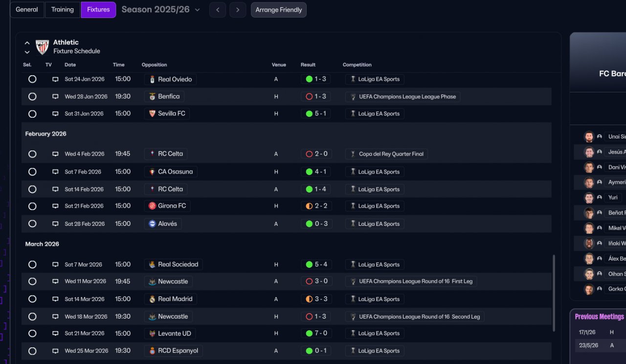This screenshot has width=626, height=364.
Task: Select the Real Oviedo fixture radio button
Action: 32,79
